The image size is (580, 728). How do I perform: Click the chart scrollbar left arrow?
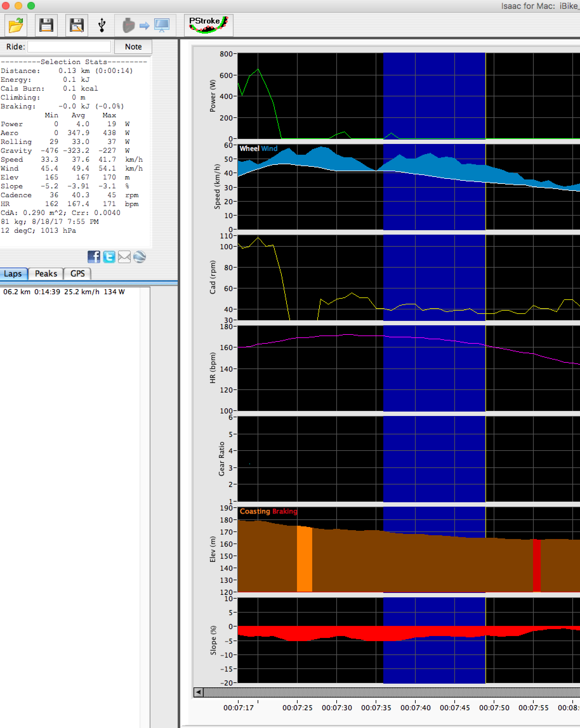point(199,692)
